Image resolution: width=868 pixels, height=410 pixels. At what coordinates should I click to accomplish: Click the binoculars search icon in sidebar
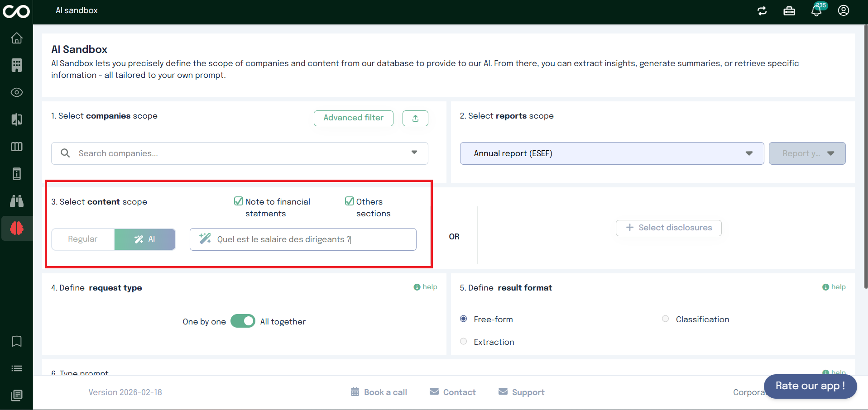point(16,201)
